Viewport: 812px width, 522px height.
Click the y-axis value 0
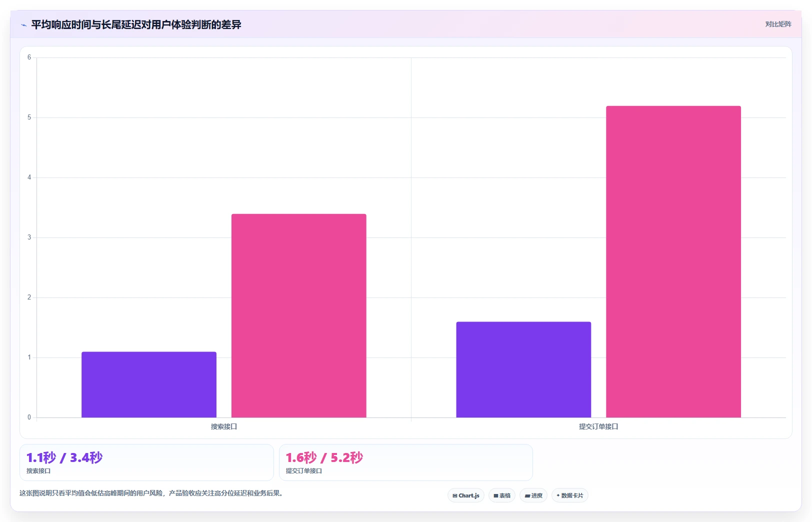[x=29, y=417]
